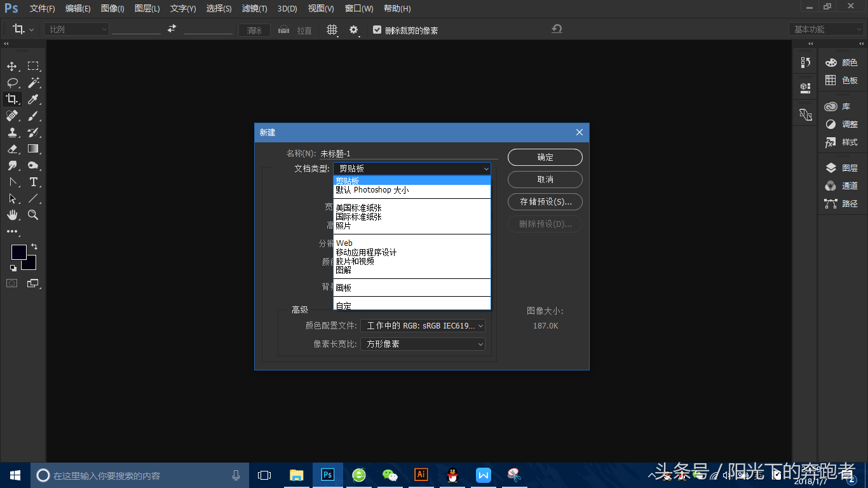
Task: Open the 通道 channels panel
Action: [842, 186]
